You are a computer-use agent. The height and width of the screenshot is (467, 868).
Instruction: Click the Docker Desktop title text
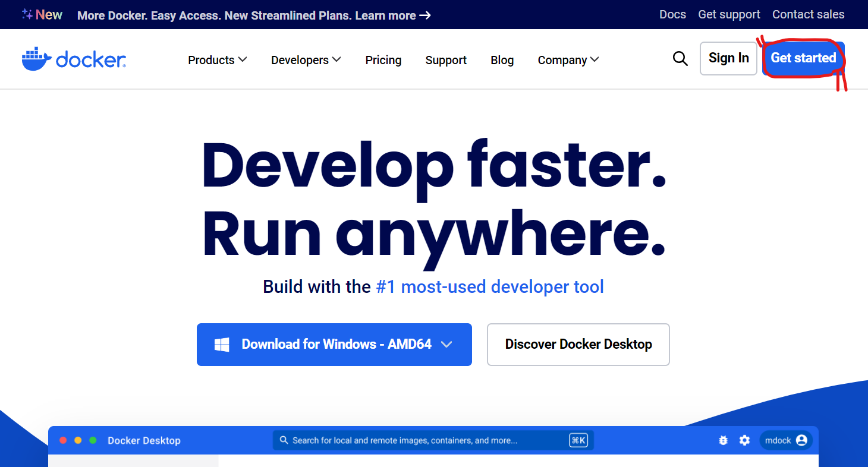tap(144, 440)
